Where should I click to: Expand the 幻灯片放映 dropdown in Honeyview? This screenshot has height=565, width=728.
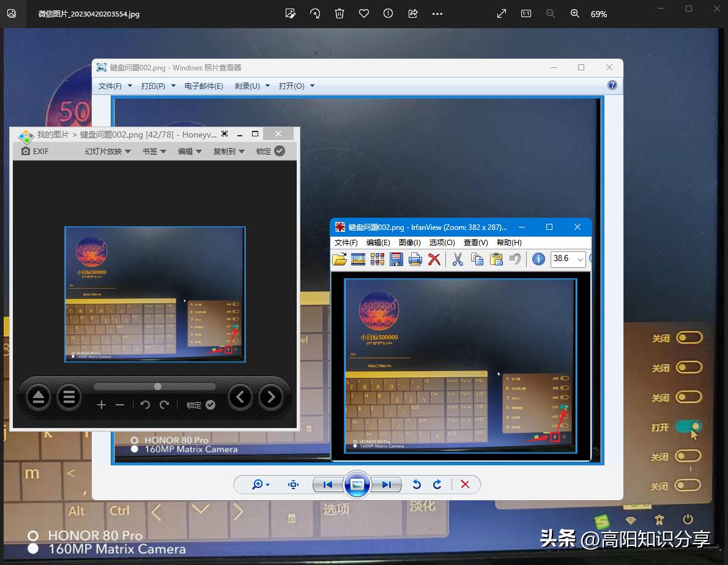tap(108, 151)
